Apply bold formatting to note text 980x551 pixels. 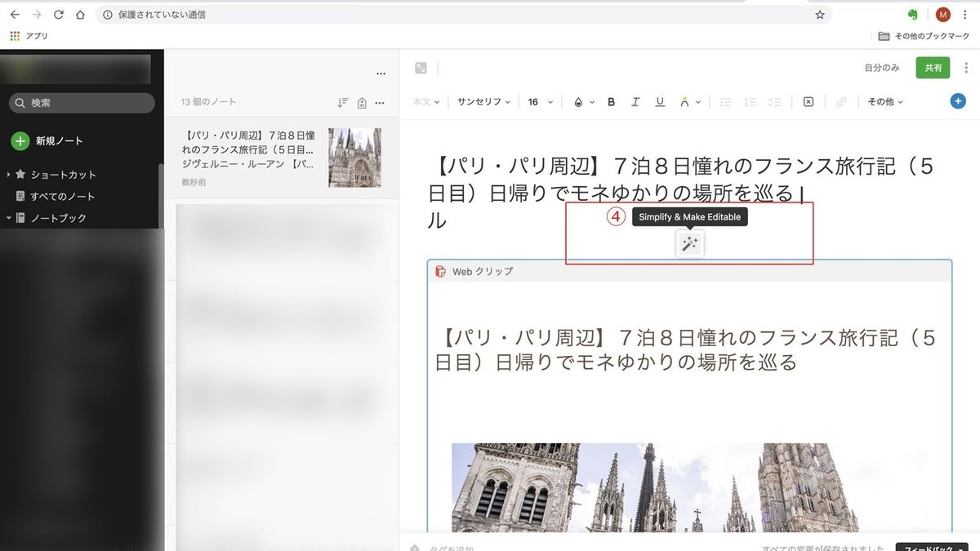(611, 101)
